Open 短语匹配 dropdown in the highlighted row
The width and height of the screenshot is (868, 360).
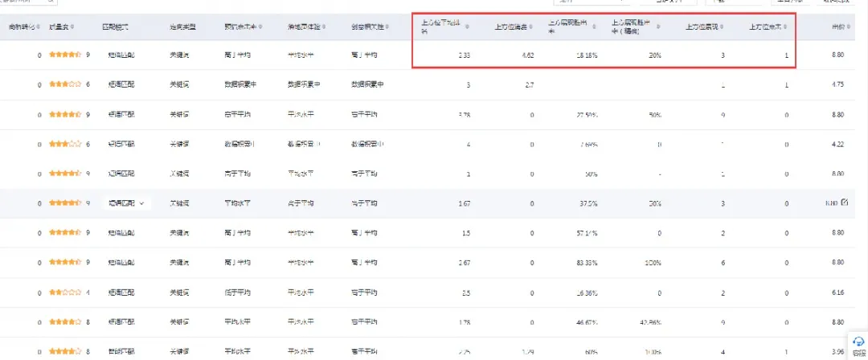[x=127, y=203]
